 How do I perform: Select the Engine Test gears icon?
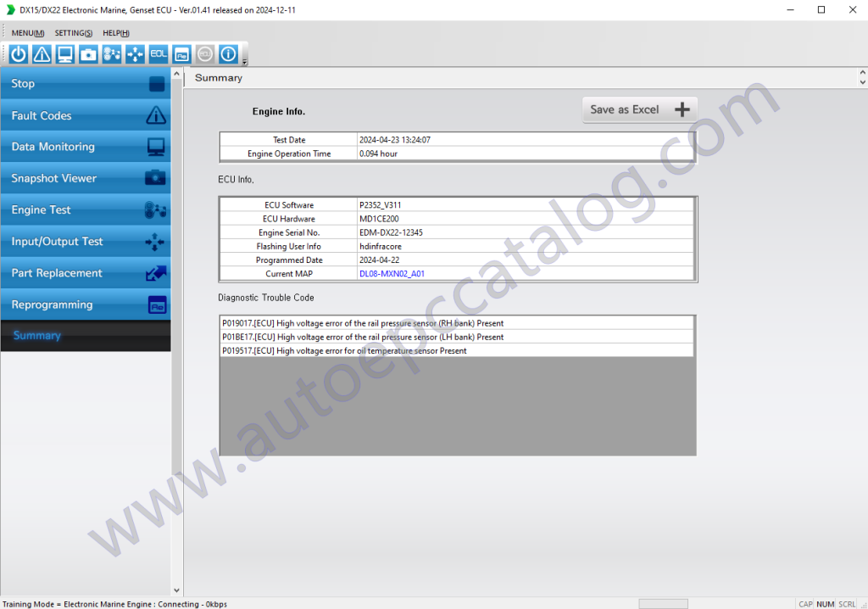[111, 53]
